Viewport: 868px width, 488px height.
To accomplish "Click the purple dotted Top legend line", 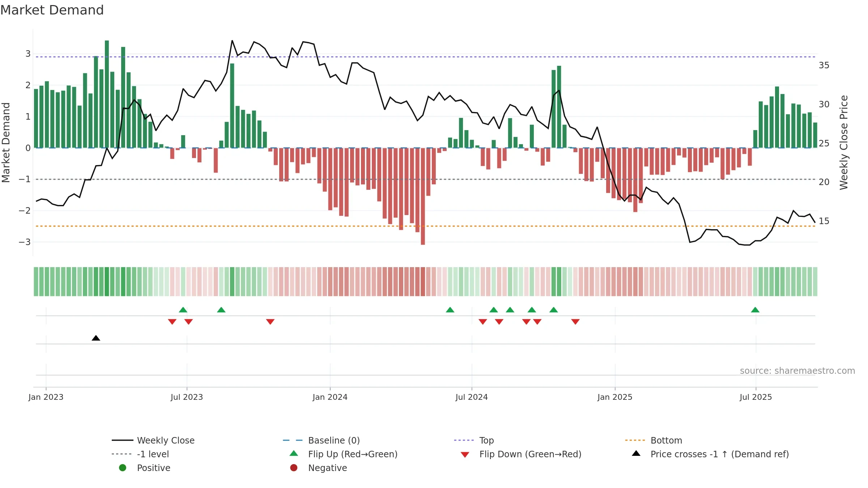I will [464, 440].
